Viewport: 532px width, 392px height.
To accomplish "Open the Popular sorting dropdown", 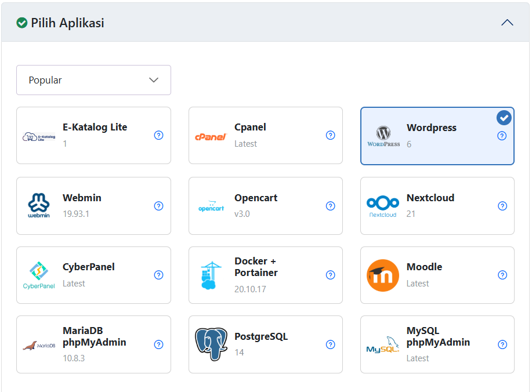I will point(93,80).
